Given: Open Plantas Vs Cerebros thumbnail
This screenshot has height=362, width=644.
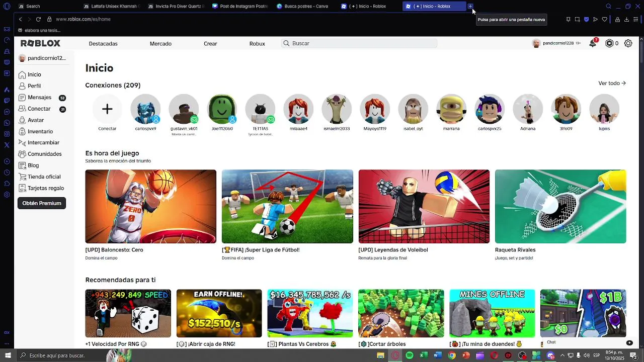Looking at the screenshot, I should [x=310, y=313].
